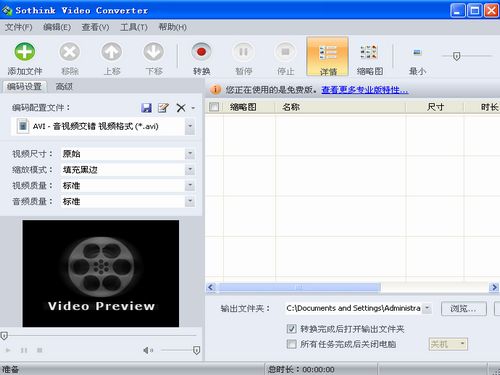Toggle 'open output folder after conversion' checkbox
This screenshot has height=375, width=500.
pos(291,329)
